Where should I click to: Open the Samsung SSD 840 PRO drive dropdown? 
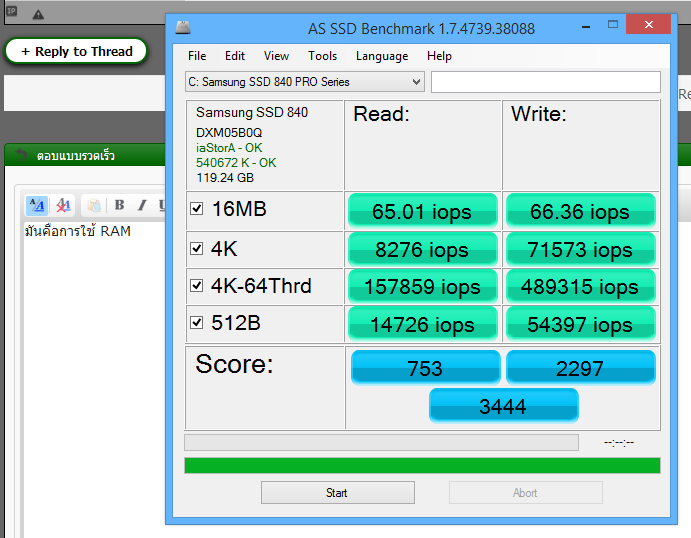coord(304,82)
